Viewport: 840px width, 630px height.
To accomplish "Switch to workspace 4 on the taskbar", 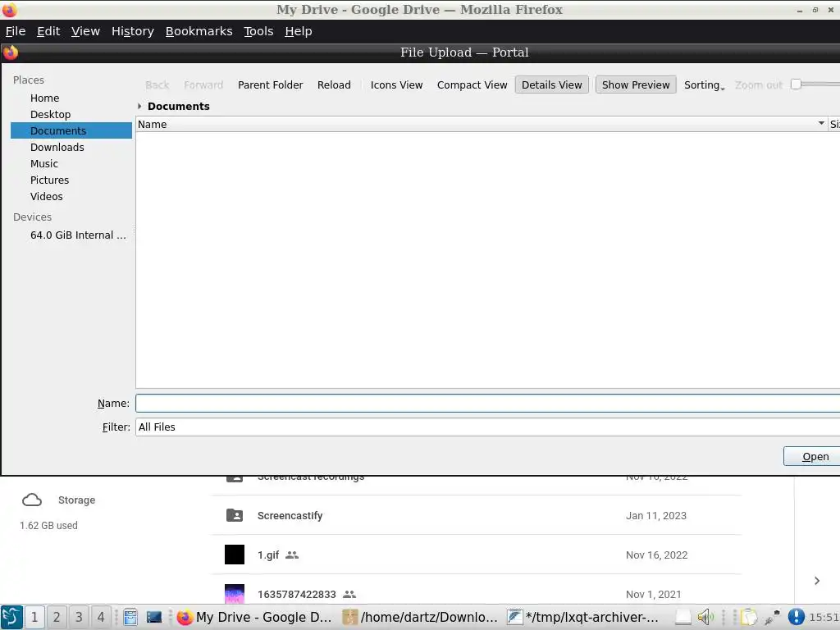I will (x=101, y=617).
